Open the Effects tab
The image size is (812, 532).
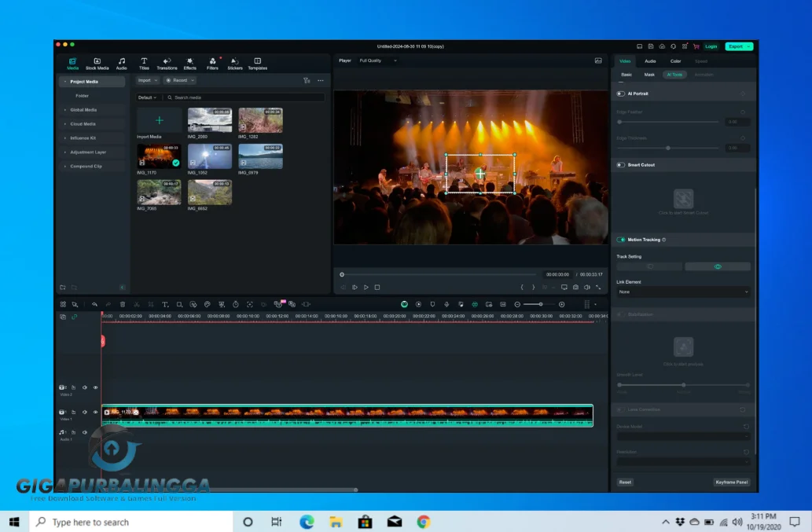pos(190,64)
